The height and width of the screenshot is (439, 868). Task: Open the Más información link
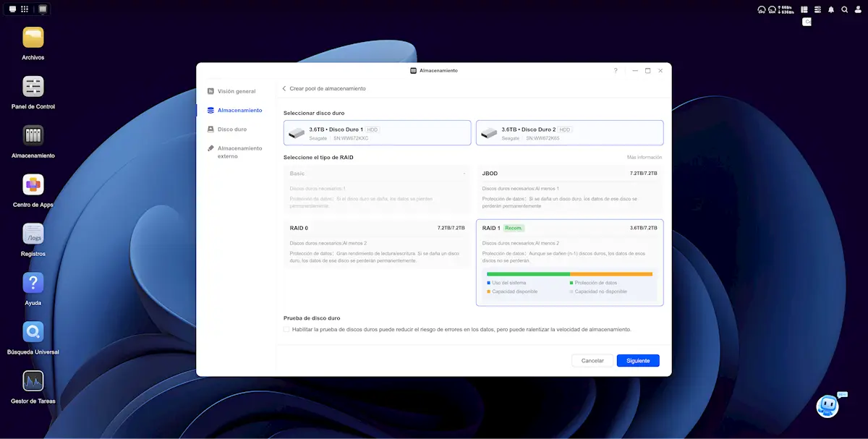(x=644, y=157)
